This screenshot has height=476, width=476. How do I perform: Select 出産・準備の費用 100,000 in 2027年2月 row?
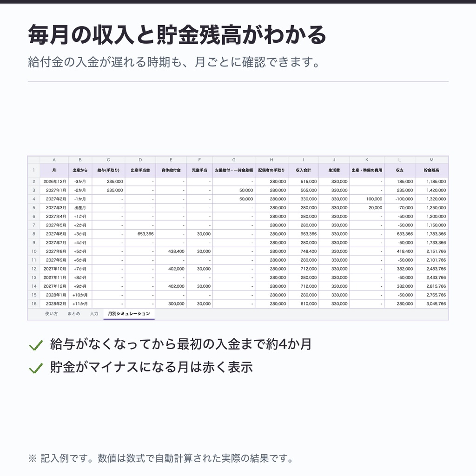point(367,199)
